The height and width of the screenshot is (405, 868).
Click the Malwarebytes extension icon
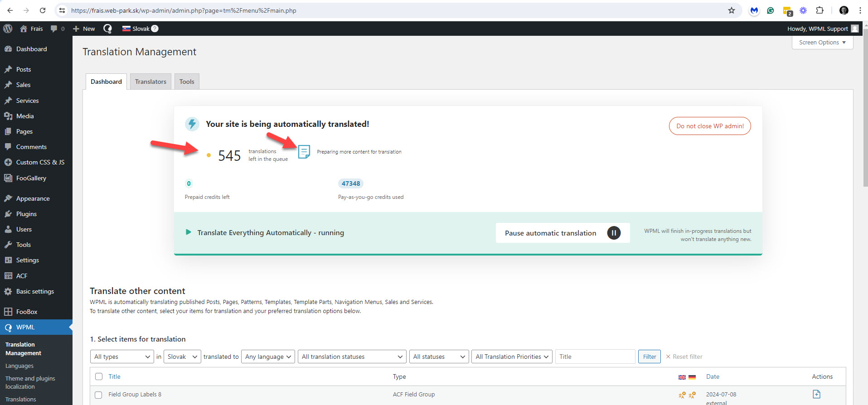point(754,10)
